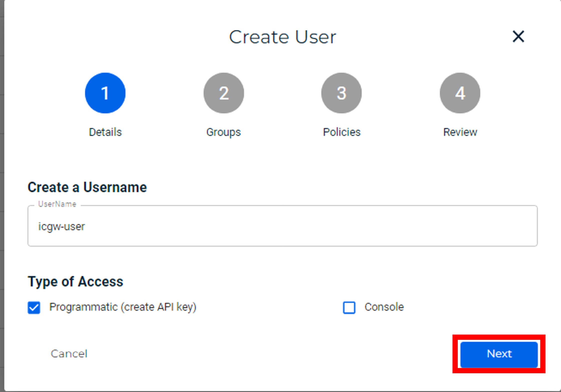Close the Create User dialog

click(518, 36)
